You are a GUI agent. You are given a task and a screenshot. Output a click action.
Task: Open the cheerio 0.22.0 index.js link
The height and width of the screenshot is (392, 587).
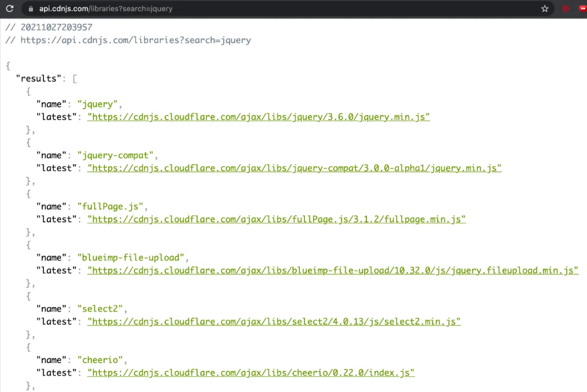point(251,373)
